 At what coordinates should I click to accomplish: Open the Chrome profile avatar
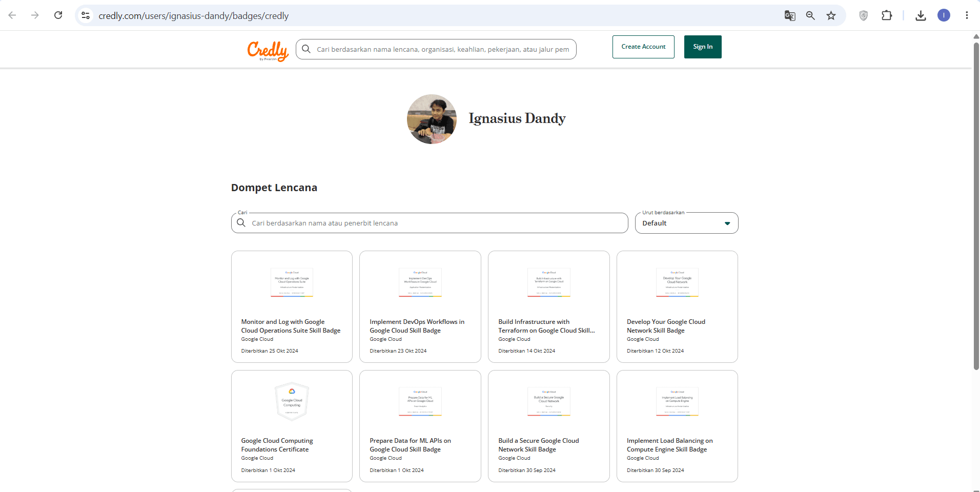tap(944, 15)
